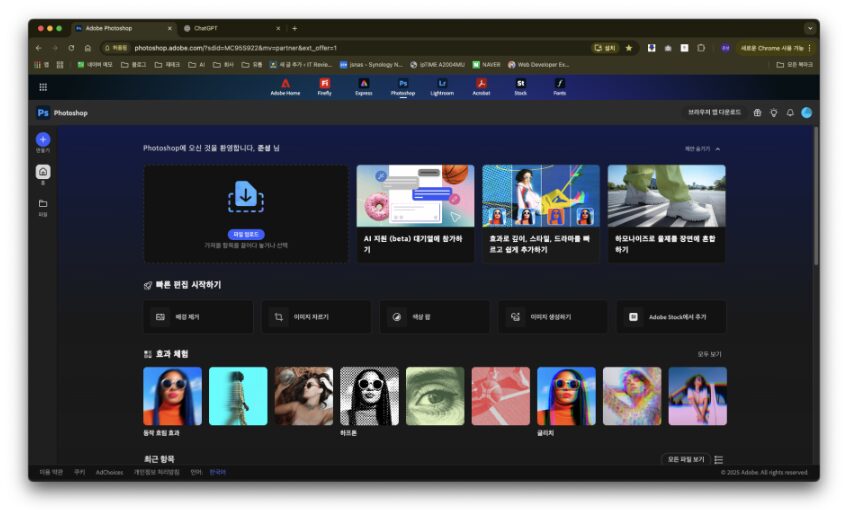856x510 pixels.
Task: Collapse welcome section with 제안 숨기기 chevron
Action: point(717,148)
